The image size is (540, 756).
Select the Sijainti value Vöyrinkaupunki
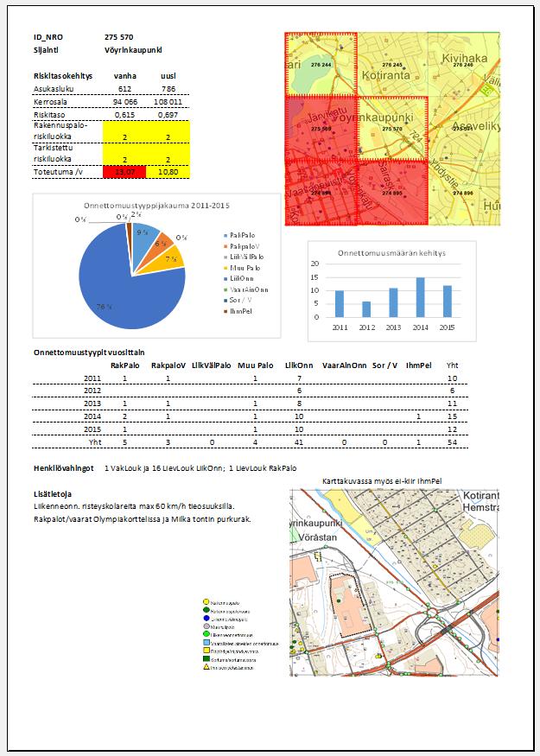[133, 50]
